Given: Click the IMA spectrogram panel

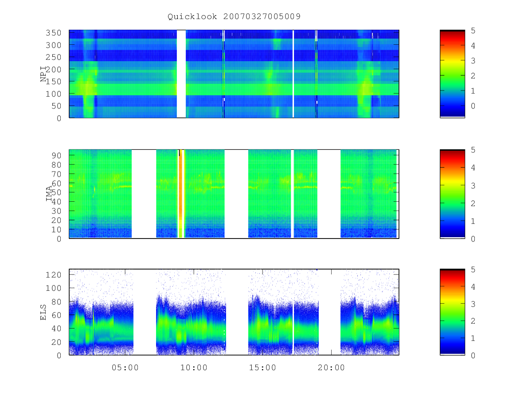Looking at the screenshot, I should (234, 194).
